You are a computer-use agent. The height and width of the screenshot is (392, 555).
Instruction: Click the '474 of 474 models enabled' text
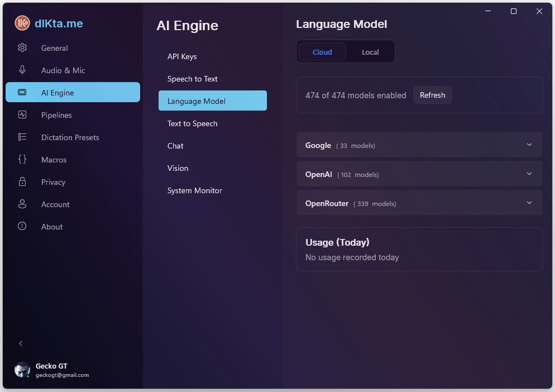(x=356, y=95)
